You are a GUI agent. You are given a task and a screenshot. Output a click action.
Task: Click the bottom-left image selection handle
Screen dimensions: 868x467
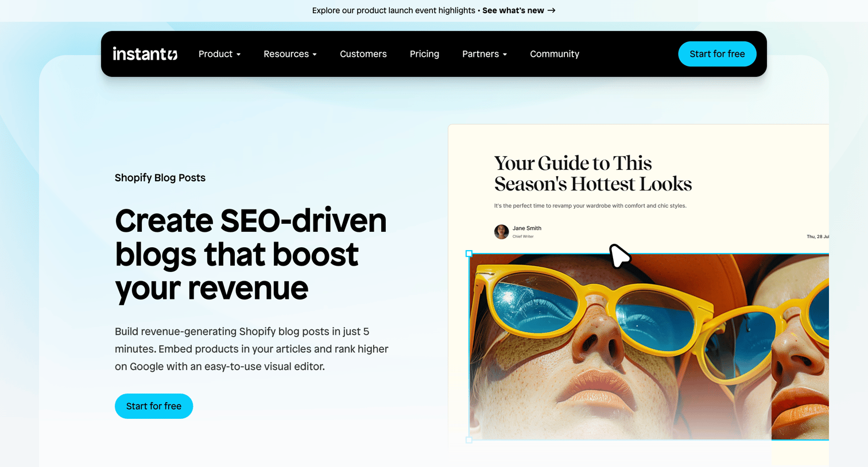tap(469, 440)
